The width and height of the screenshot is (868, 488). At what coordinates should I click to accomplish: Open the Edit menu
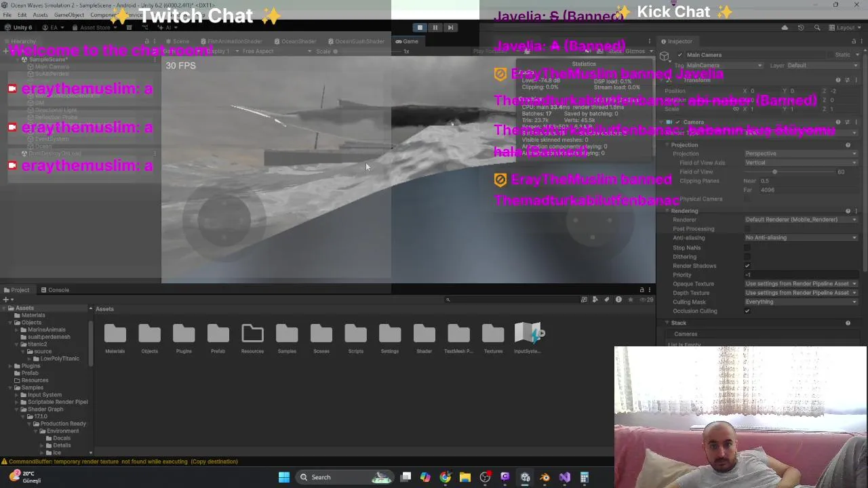point(22,15)
